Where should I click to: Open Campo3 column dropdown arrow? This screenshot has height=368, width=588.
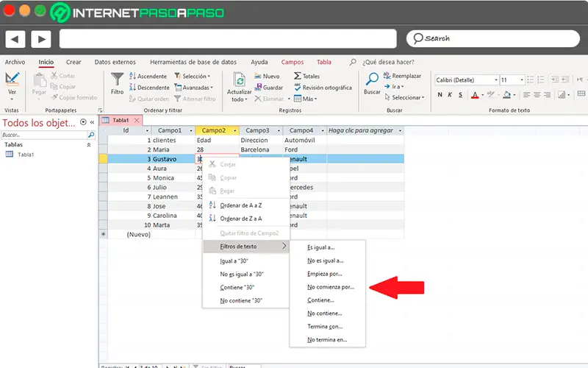pos(279,131)
